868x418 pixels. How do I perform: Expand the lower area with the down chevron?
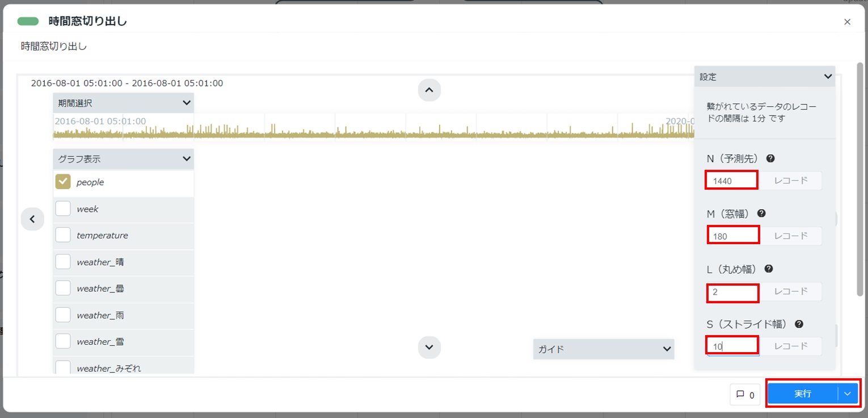point(429,347)
